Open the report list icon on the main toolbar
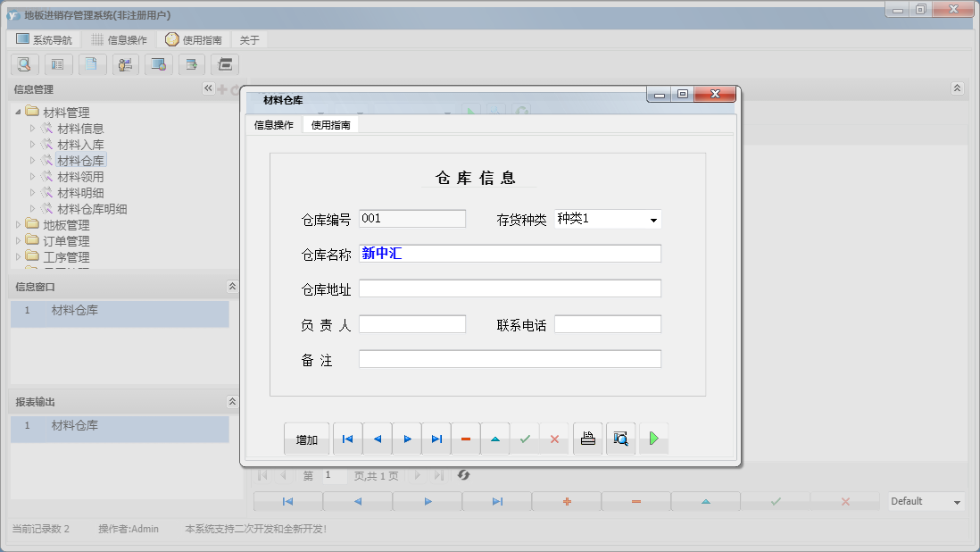The height and width of the screenshot is (552, 980). coord(58,64)
